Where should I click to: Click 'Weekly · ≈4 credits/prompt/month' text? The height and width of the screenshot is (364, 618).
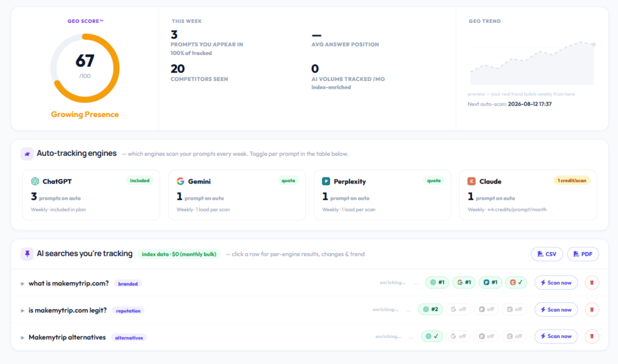pyautogui.click(x=507, y=210)
